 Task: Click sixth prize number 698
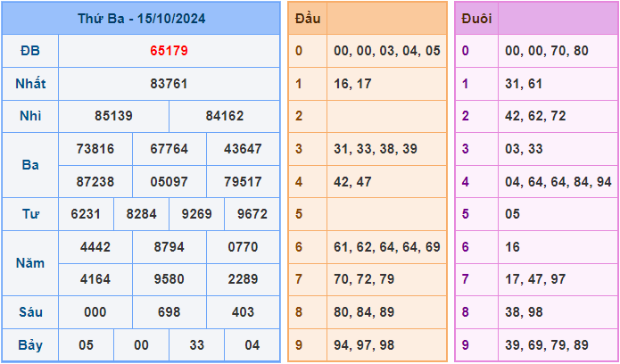pyautogui.click(x=169, y=312)
